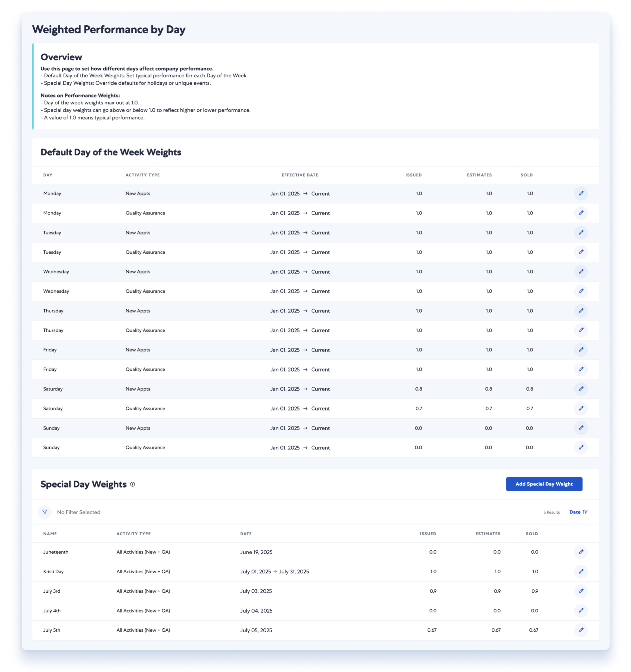
Task: Edit Monday New Appts weight row
Action: coord(581,193)
